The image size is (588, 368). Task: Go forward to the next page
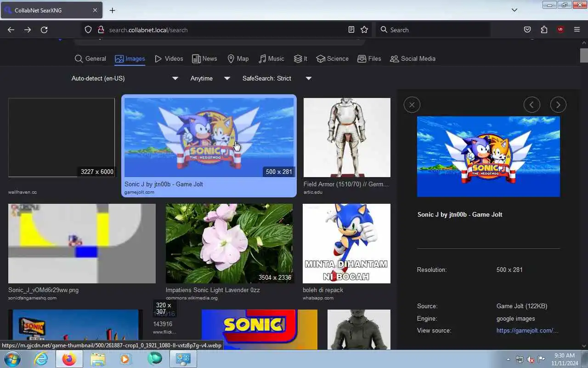pos(28,30)
